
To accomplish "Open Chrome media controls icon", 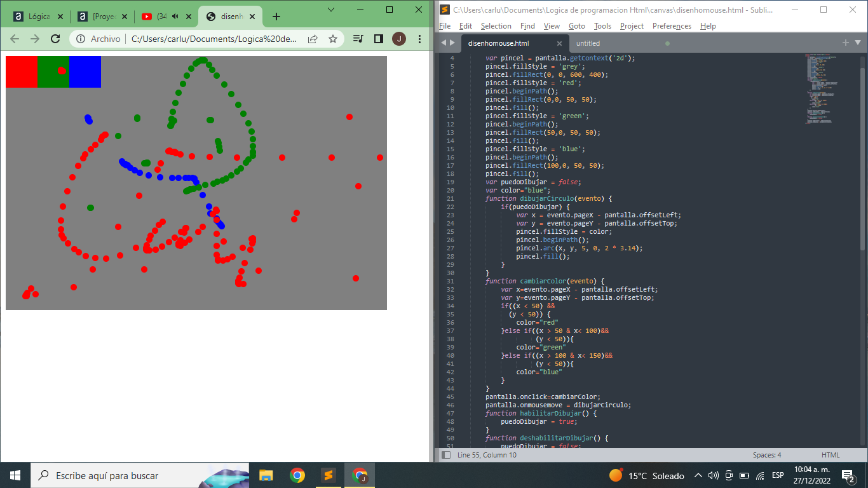I will (358, 39).
